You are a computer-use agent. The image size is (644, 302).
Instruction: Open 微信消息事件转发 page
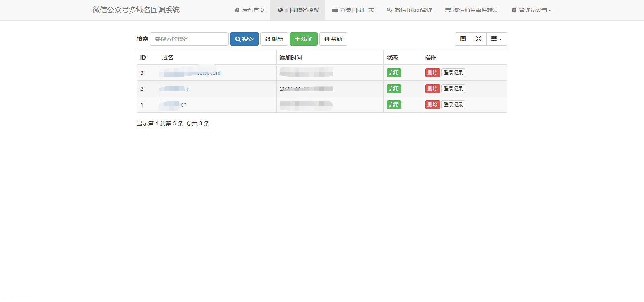click(x=471, y=10)
